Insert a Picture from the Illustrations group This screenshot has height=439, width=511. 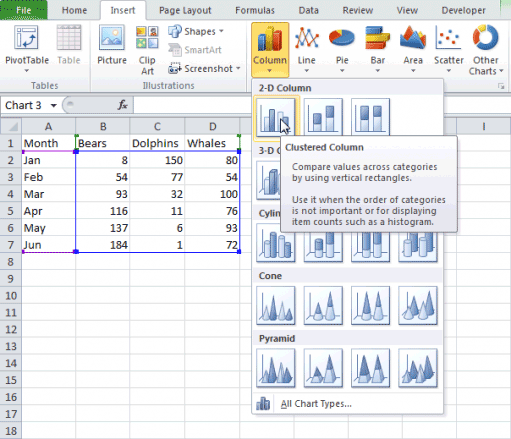(112, 45)
